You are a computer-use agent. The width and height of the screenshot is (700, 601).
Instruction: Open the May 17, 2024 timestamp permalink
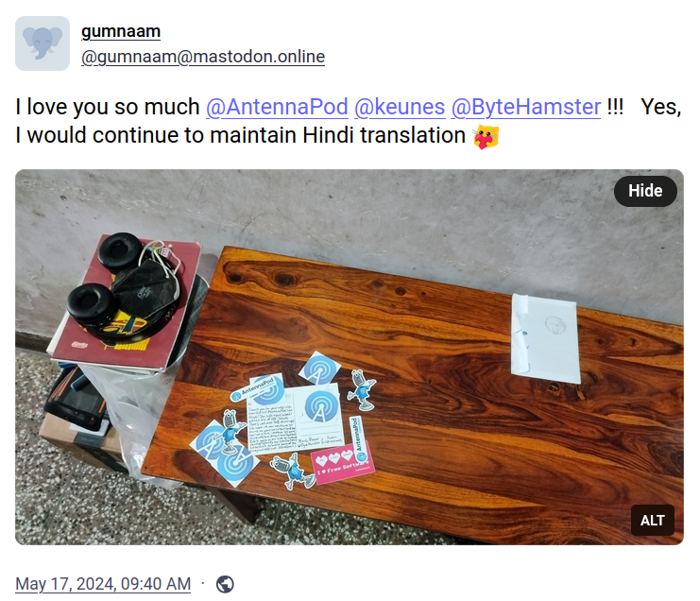(x=103, y=584)
